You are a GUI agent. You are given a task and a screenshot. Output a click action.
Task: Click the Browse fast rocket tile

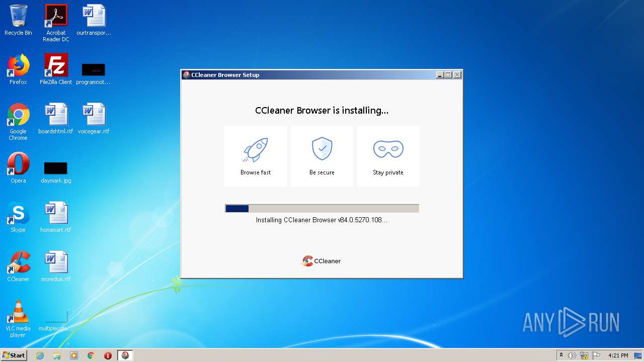click(256, 156)
